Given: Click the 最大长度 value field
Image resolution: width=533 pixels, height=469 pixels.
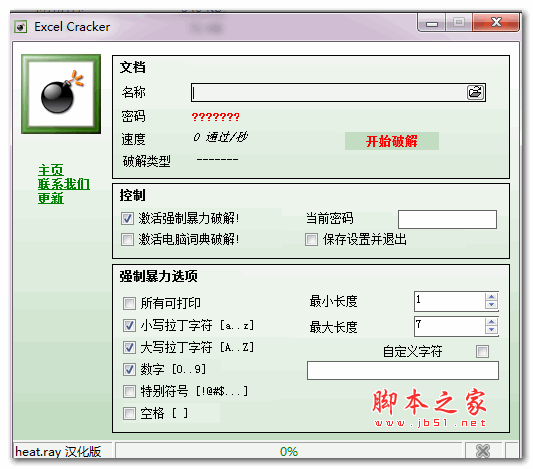Looking at the screenshot, I should point(449,326).
